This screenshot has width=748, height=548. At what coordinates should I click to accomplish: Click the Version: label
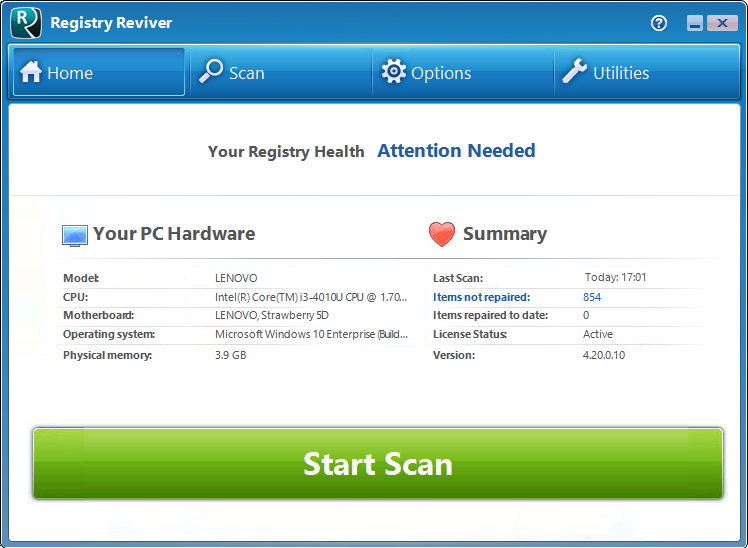coord(454,355)
